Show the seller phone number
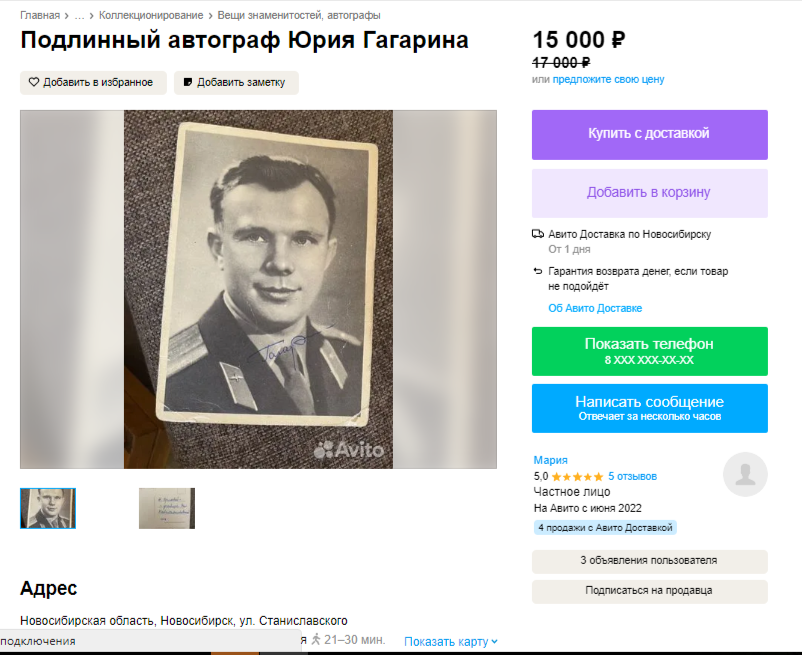The height and width of the screenshot is (655, 802). (650, 351)
